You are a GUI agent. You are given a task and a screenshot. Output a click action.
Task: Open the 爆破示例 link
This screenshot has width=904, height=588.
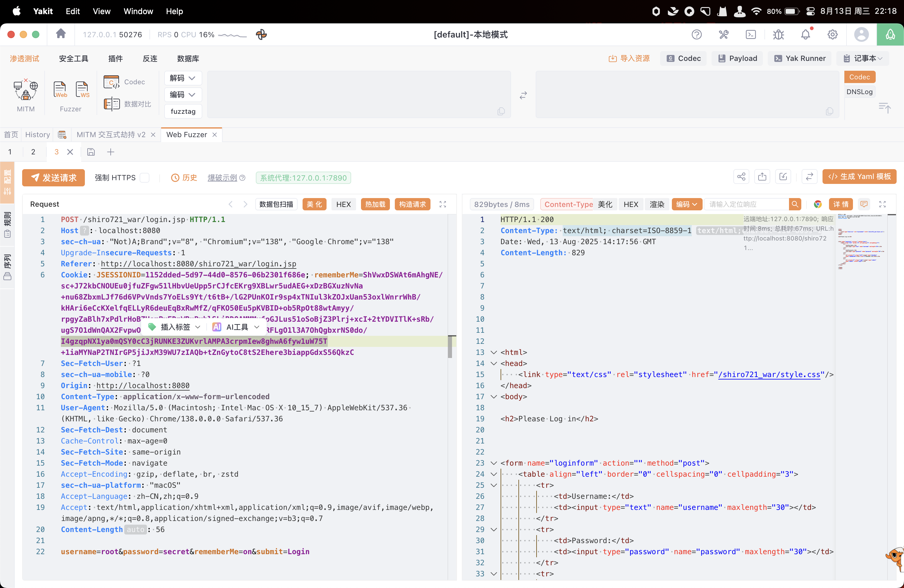[x=222, y=178]
